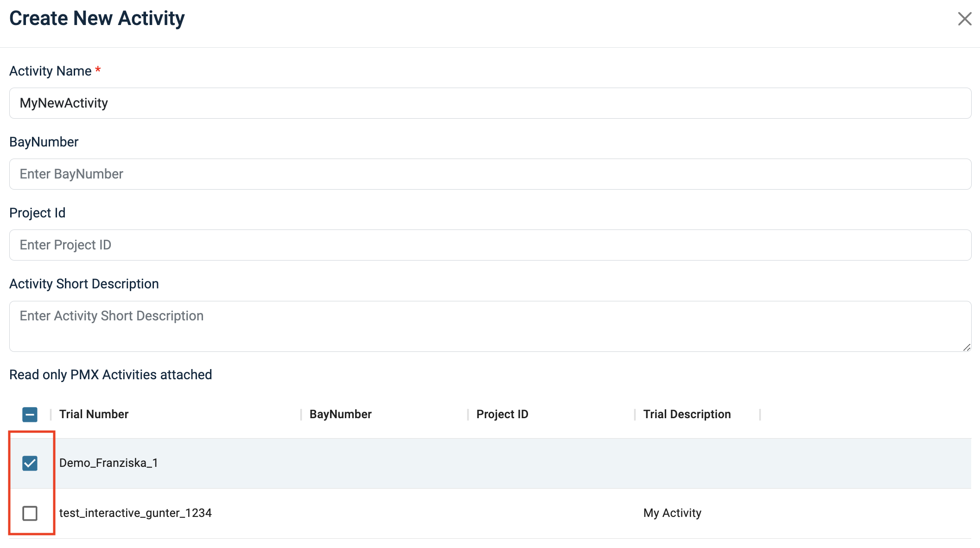This screenshot has height=548, width=980.
Task: Click the Activity Name input field
Action: click(x=490, y=103)
